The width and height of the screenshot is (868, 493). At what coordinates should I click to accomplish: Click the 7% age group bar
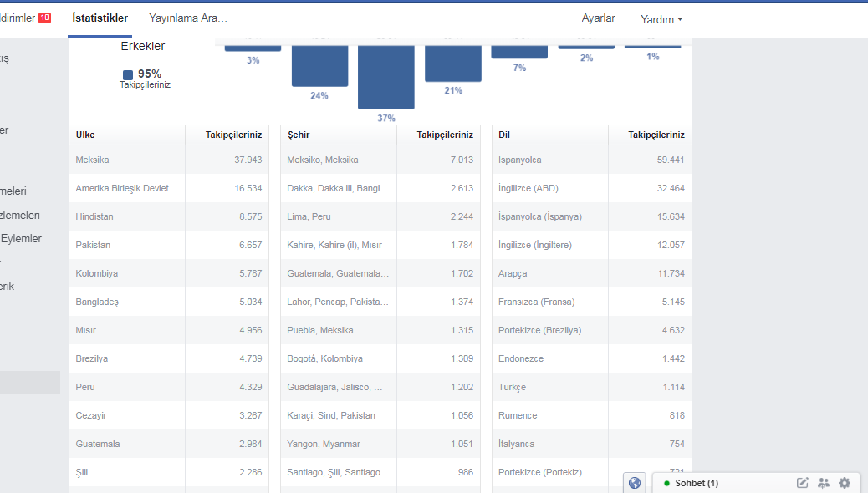tap(519, 52)
